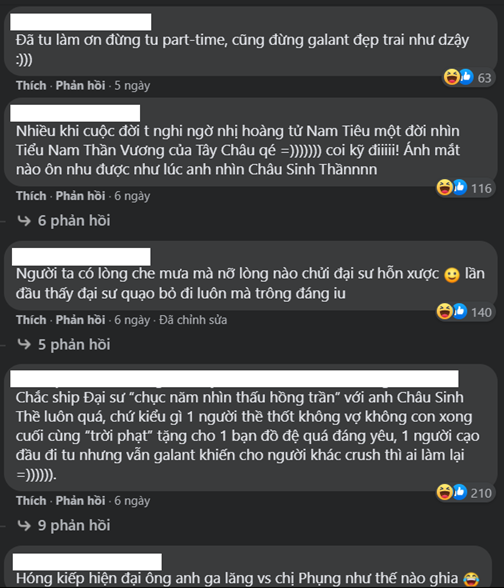The height and width of the screenshot is (588, 504).
Task: Show who reacted to the 210-reaction comment
Action: point(464,492)
